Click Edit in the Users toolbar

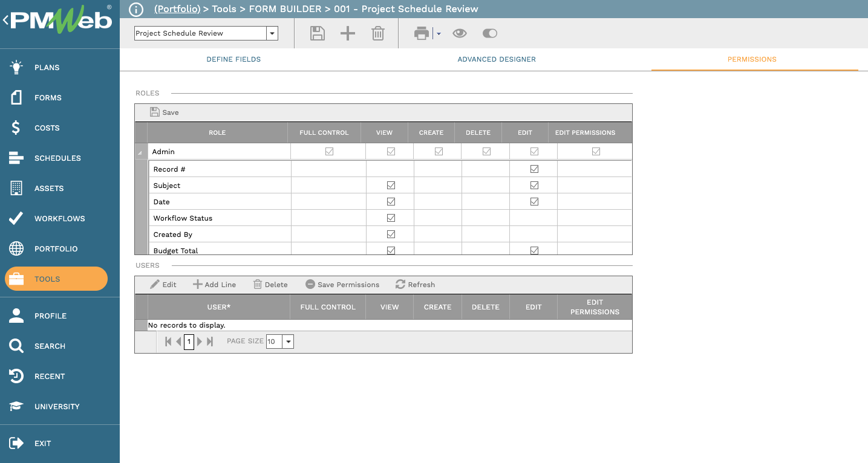pyautogui.click(x=163, y=285)
